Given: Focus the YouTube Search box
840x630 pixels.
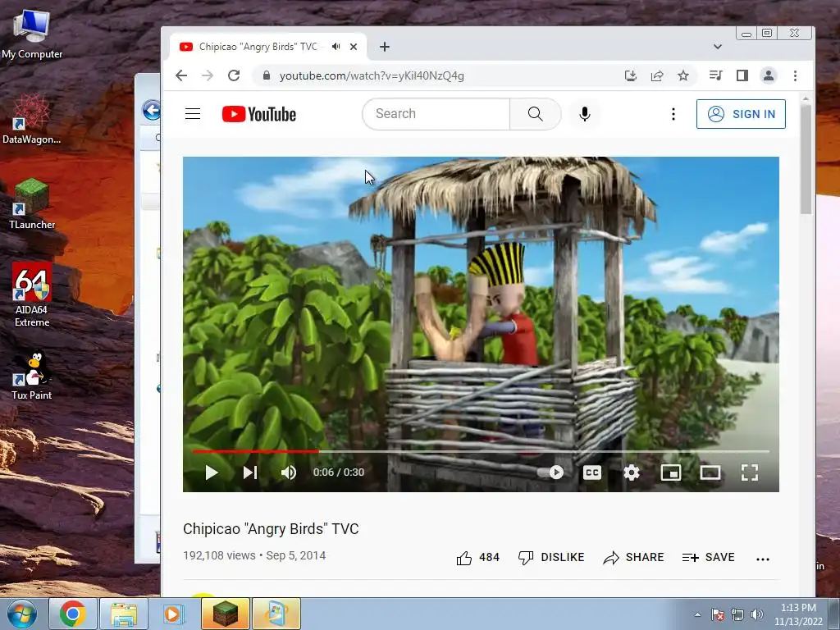Looking at the screenshot, I should [x=436, y=113].
